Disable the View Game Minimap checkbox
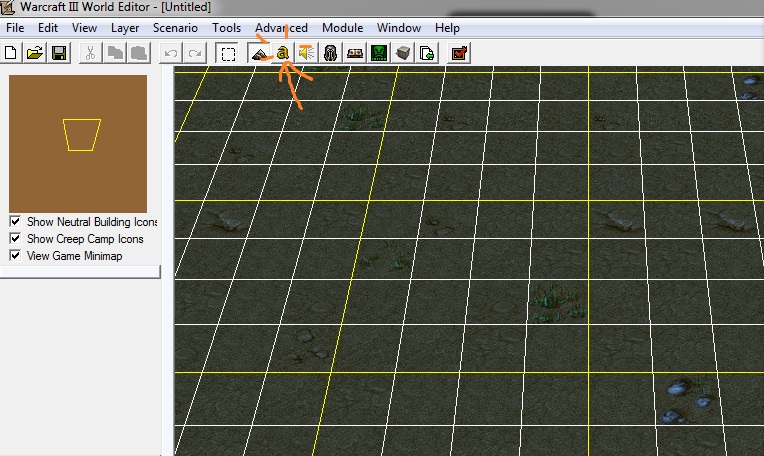This screenshot has height=456, width=764. pos(15,256)
